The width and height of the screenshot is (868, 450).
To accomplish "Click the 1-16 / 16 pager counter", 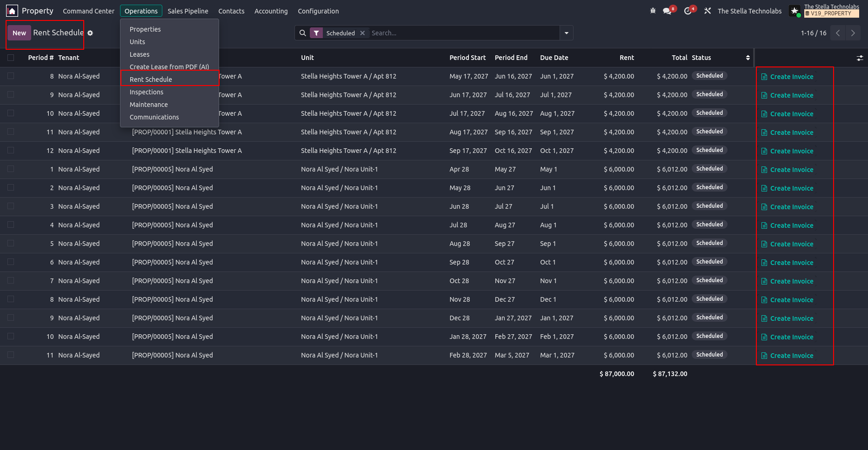I will point(814,33).
